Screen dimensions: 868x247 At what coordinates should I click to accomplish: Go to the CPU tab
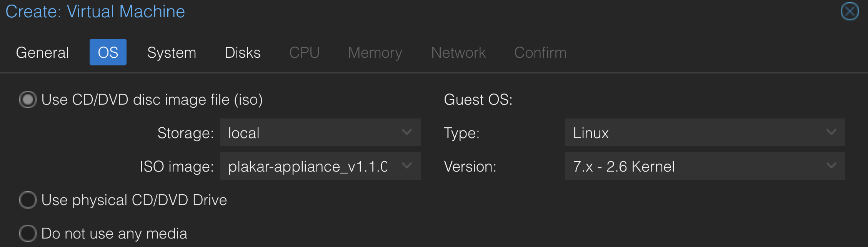[304, 52]
